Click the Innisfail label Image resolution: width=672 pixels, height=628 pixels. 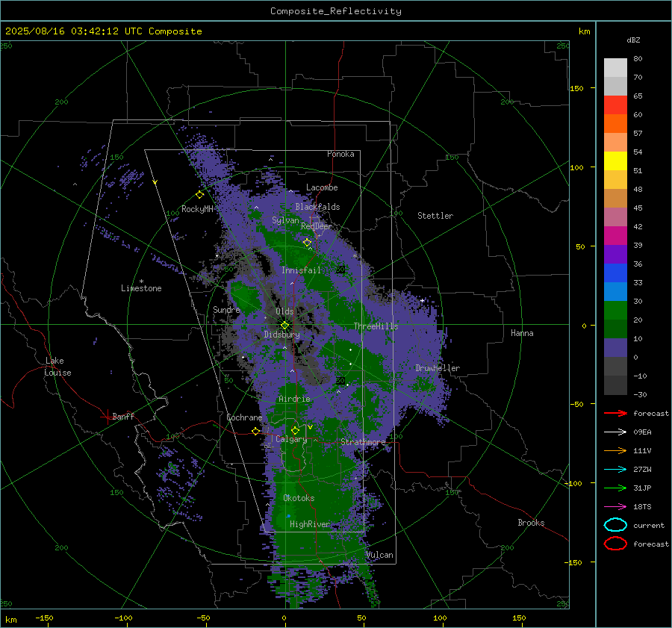301,270
